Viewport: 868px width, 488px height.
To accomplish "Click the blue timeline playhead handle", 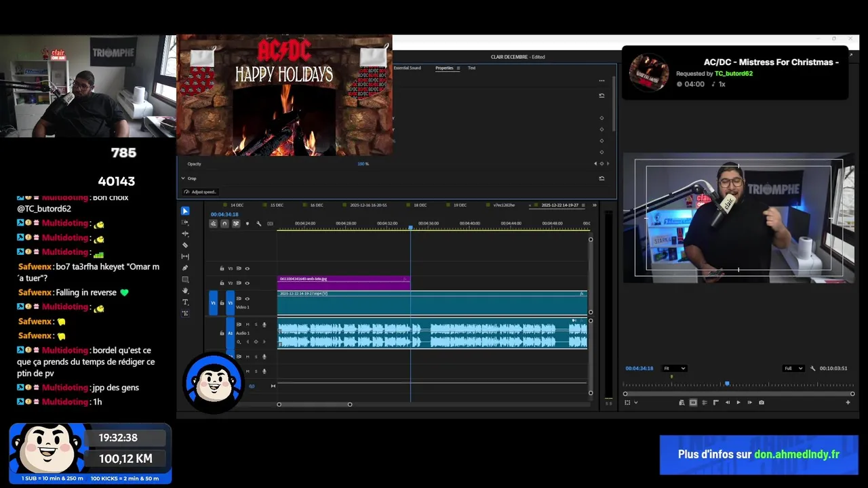I will pyautogui.click(x=410, y=228).
